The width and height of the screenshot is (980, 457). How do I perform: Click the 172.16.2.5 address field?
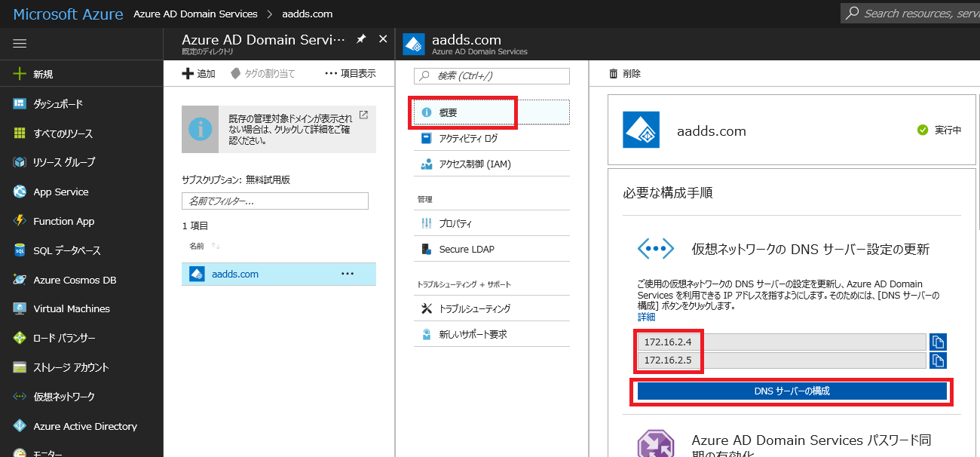(782, 360)
